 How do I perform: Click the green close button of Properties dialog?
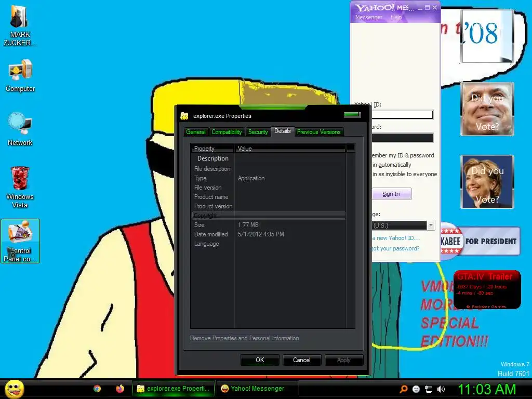point(352,115)
